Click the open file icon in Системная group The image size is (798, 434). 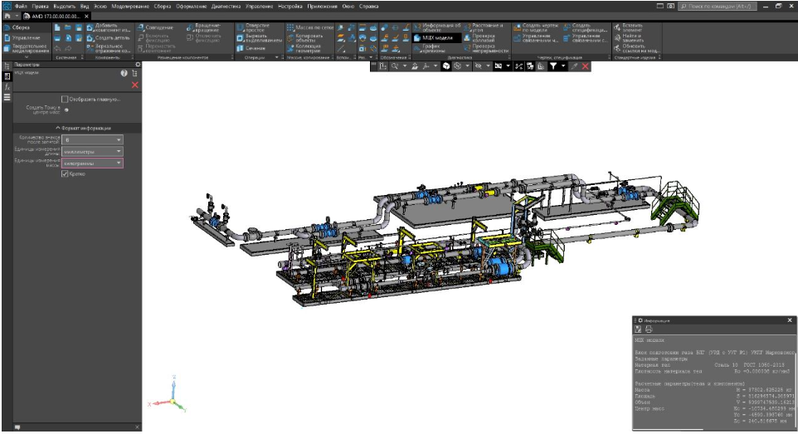pos(68,27)
